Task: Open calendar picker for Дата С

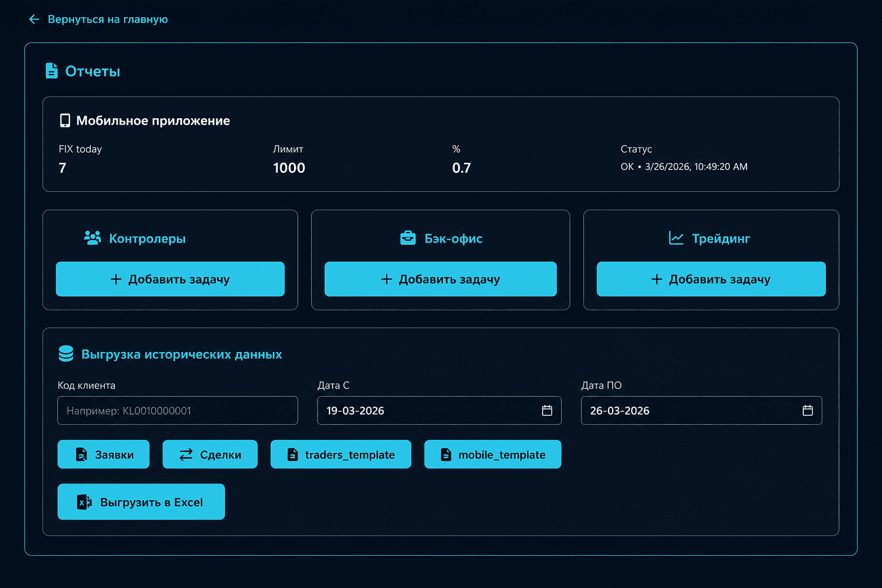Action: (547, 411)
